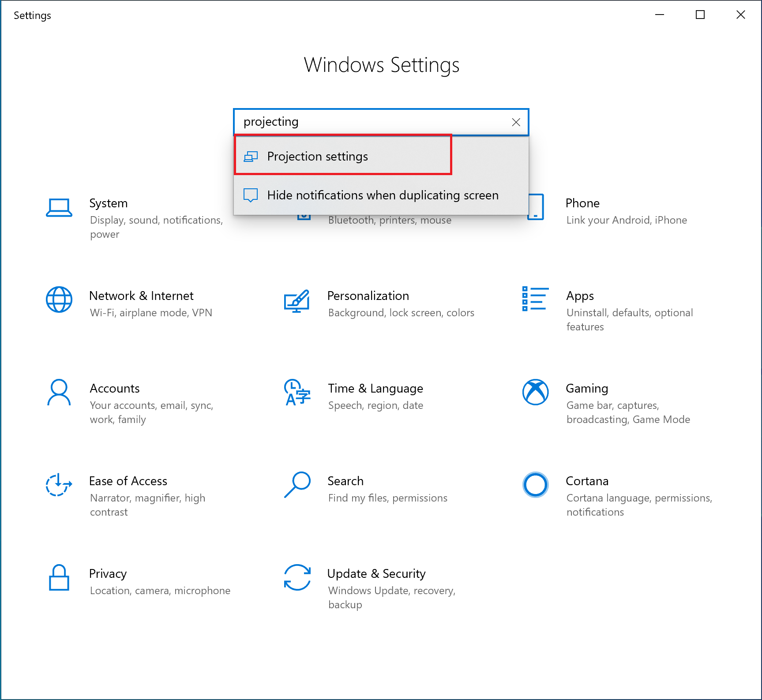The width and height of the screenshot is (762, 700).
Task: Click the Accounts person icon
Action: [59, 392]
